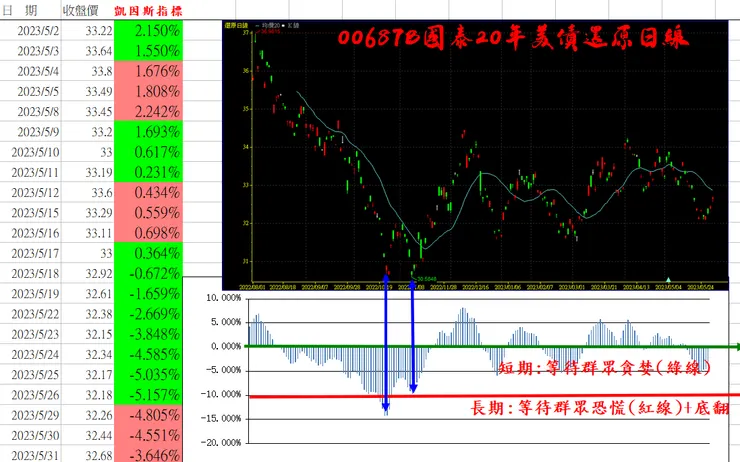Select closing price 33.49 cell

tap(87, 92)
